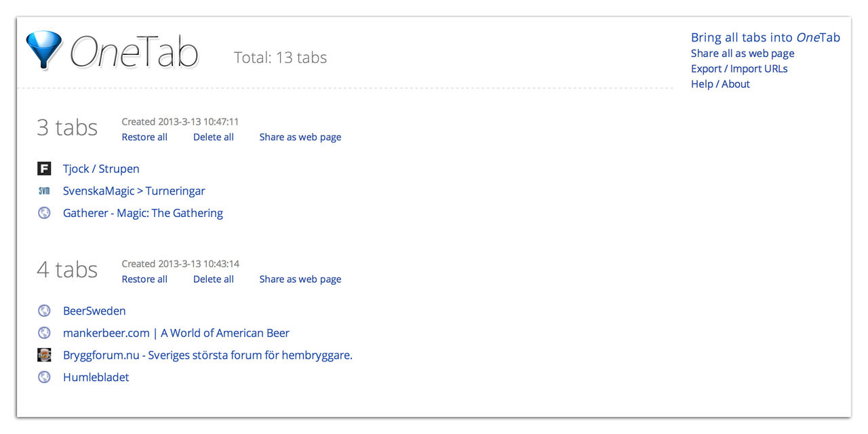
Task: Click the globe icon next to BeerSweden
Action: [x=44, y=310]
